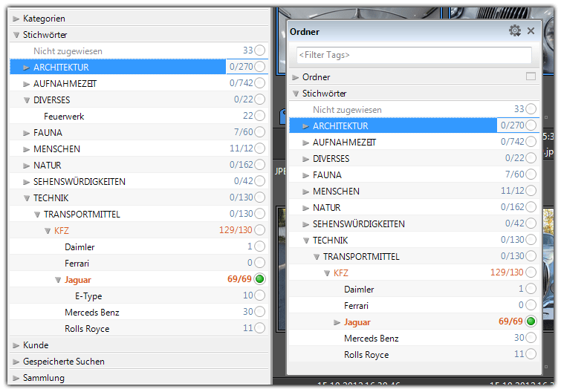The image size is (561, 392).
Task: Select AUFNAHMEZEIT keyword in Ordner panel
Action: point(344,142)
